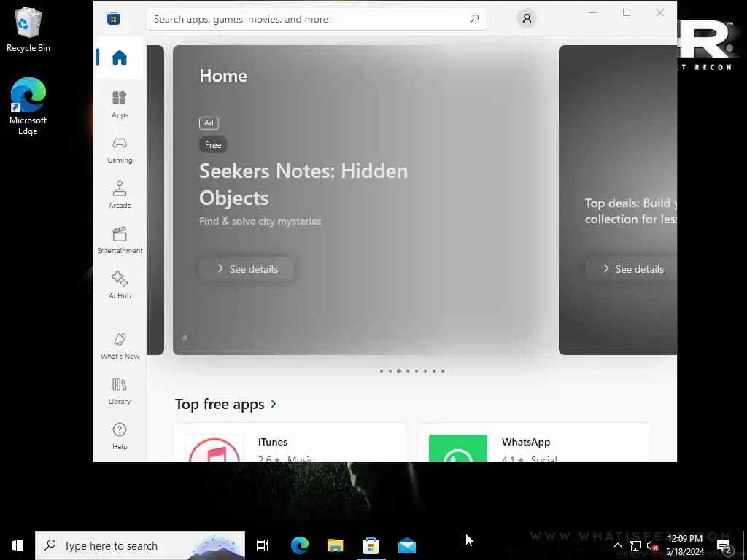Open the Arcade section
This screenshot has height=560, width=747.
click(x=120, y=195)
